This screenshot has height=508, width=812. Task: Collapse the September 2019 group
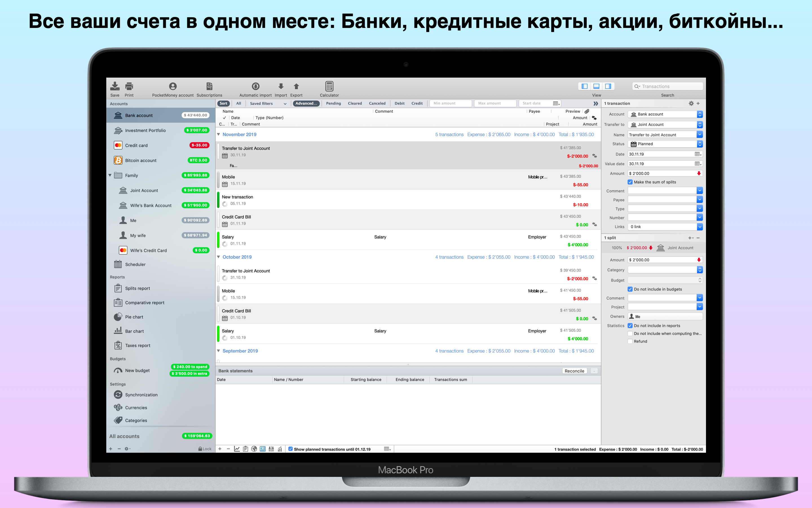[219, 351]
